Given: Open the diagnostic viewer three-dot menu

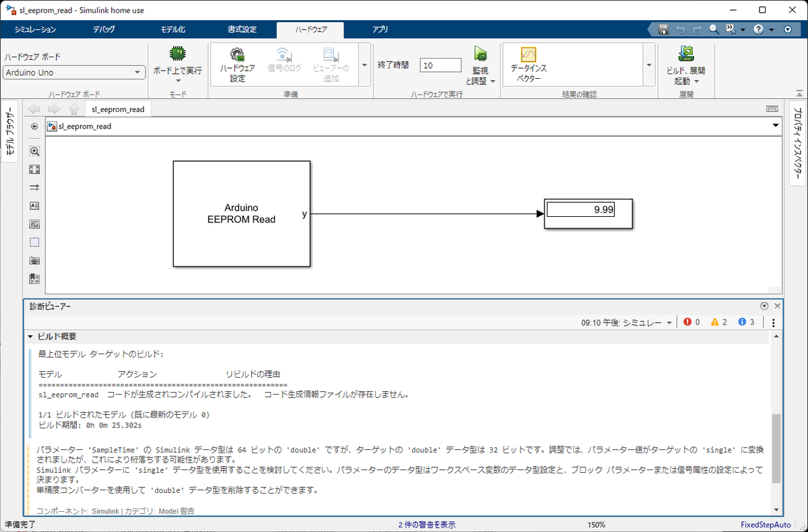Looking at the screenshot, I should (x=774, y=323).
